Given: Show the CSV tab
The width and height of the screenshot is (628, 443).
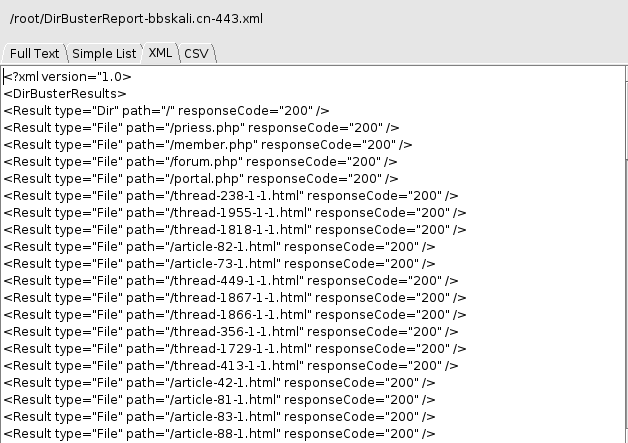Looking at the screenshot, I should (x=196, y=53).
